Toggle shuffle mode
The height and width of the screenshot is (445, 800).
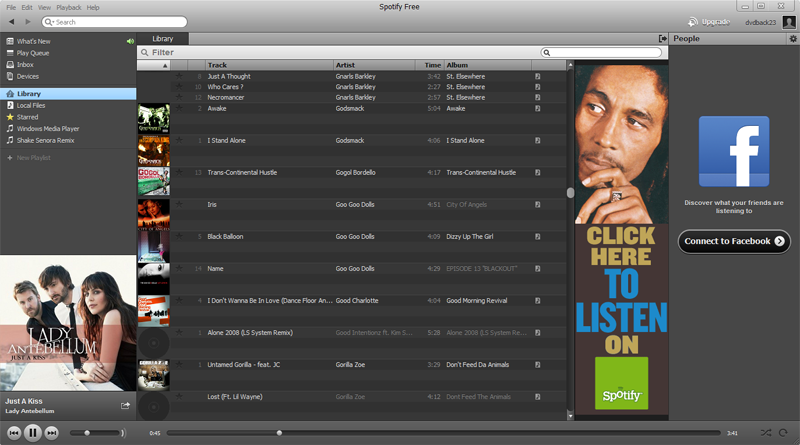tap(766, 433)
